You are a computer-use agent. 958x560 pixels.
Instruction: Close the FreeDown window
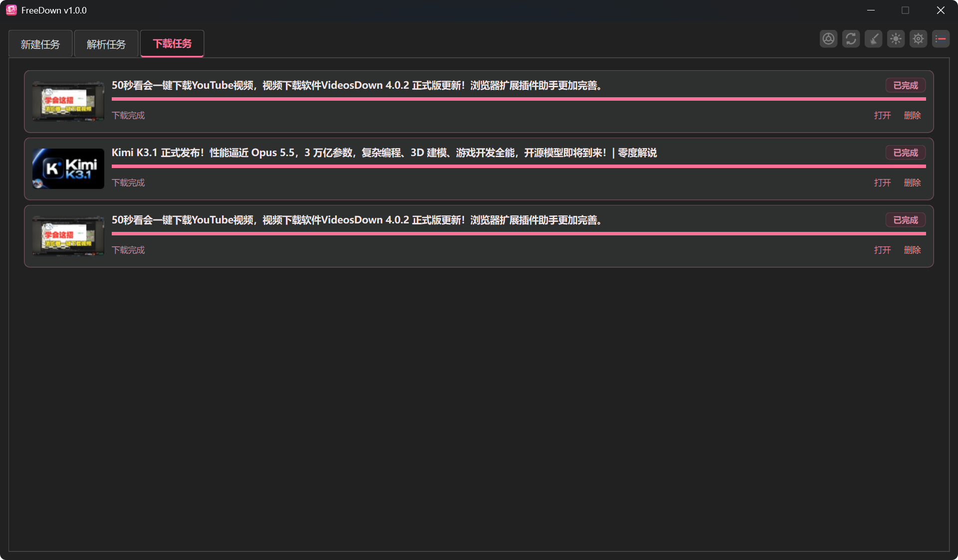[x=941, y=10]
